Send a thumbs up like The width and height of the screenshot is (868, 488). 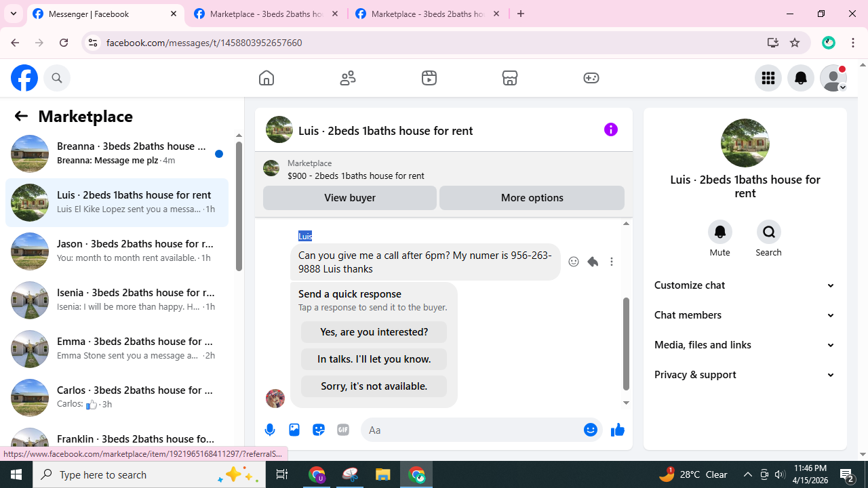[617, 430]
